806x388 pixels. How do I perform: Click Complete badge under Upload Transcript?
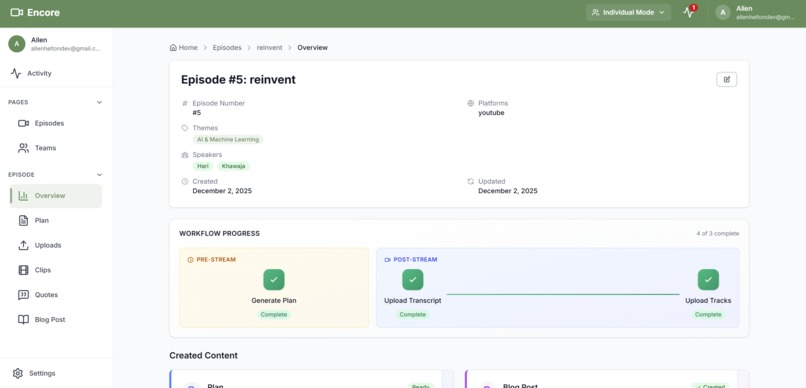413,315
